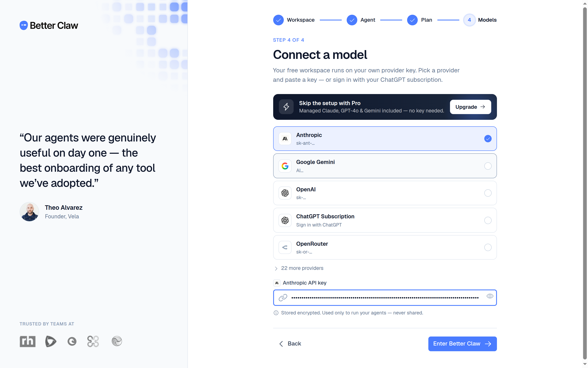The image size is (588, 368).
Task: Click the globe-shaped company logo
Action: pyautogui.click(x=117, y=341)
